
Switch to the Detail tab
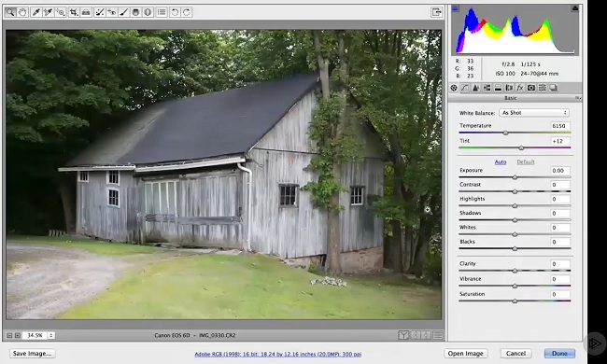475,88
